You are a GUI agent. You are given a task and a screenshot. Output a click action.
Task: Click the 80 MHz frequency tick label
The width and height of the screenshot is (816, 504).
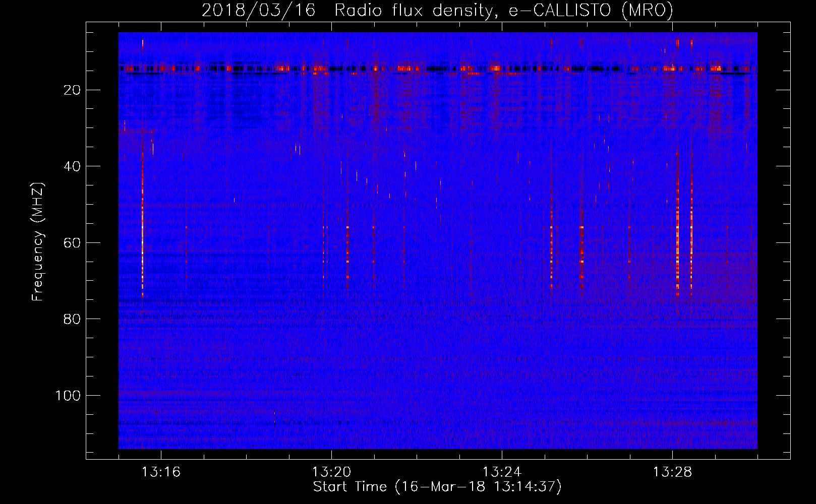click(x=72, y=319)
